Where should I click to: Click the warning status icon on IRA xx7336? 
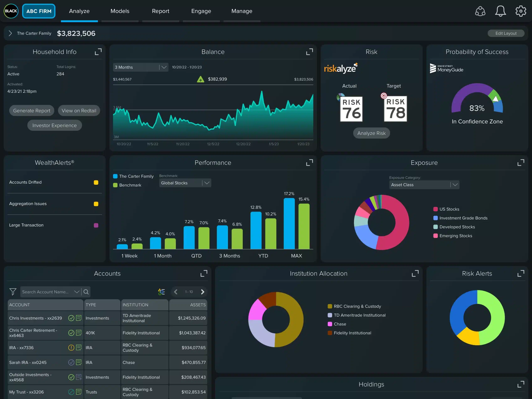coord(71,347)
